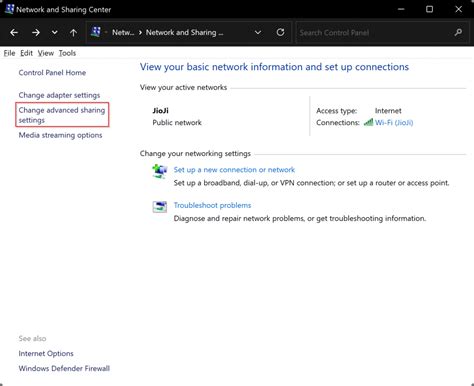The width and height of the screenshot is (474, 386).
Task: Open the File menu
Action: (9, 53)
